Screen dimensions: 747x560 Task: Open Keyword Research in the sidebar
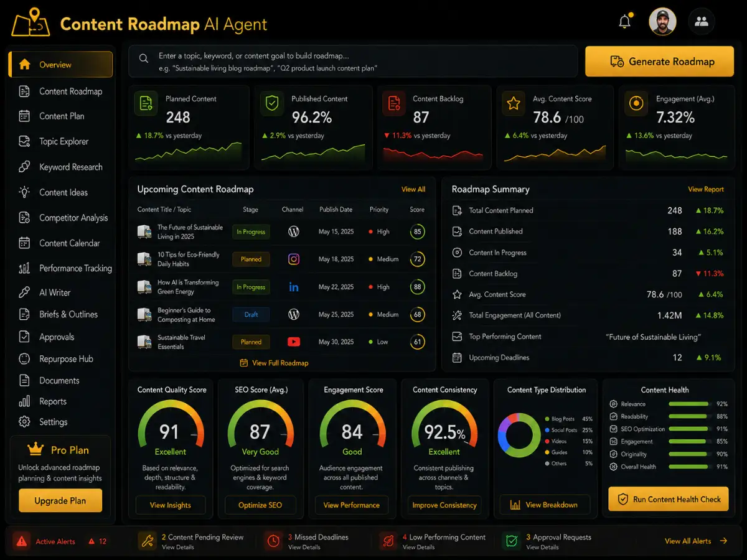pos(60,167)
